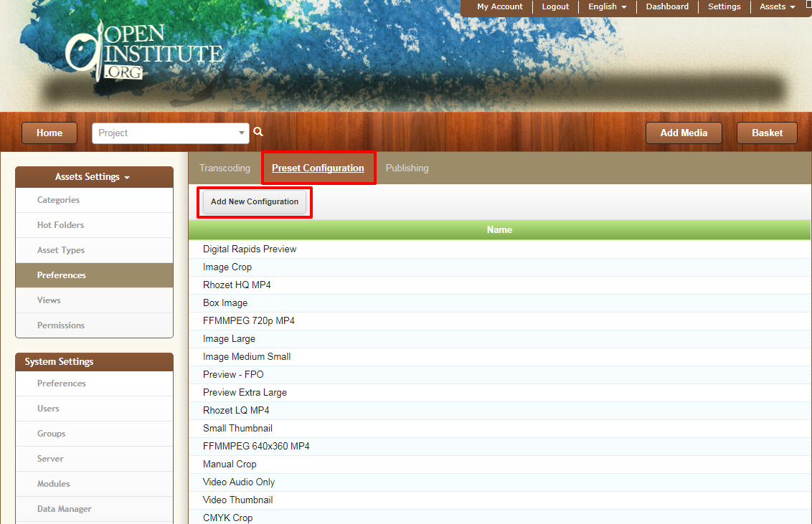Expand the English language dropdown
This screenshot has width=812, height=524.
point(608,6)
